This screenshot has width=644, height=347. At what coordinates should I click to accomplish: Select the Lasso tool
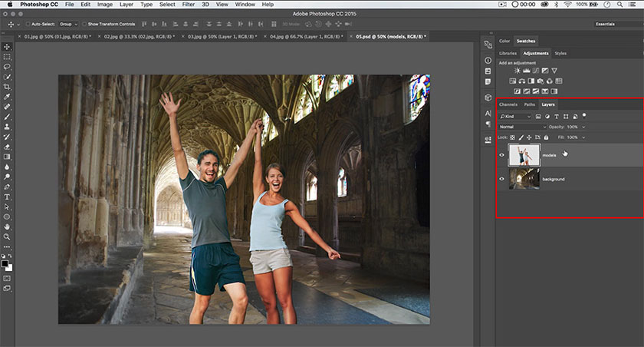[x=7, y=67]
